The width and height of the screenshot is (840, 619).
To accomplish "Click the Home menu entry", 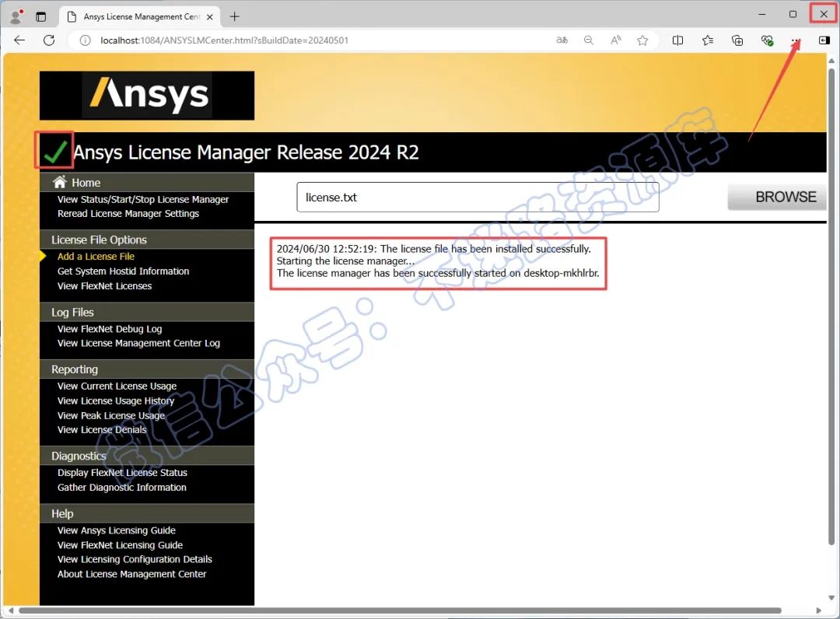I will point(86,183).
